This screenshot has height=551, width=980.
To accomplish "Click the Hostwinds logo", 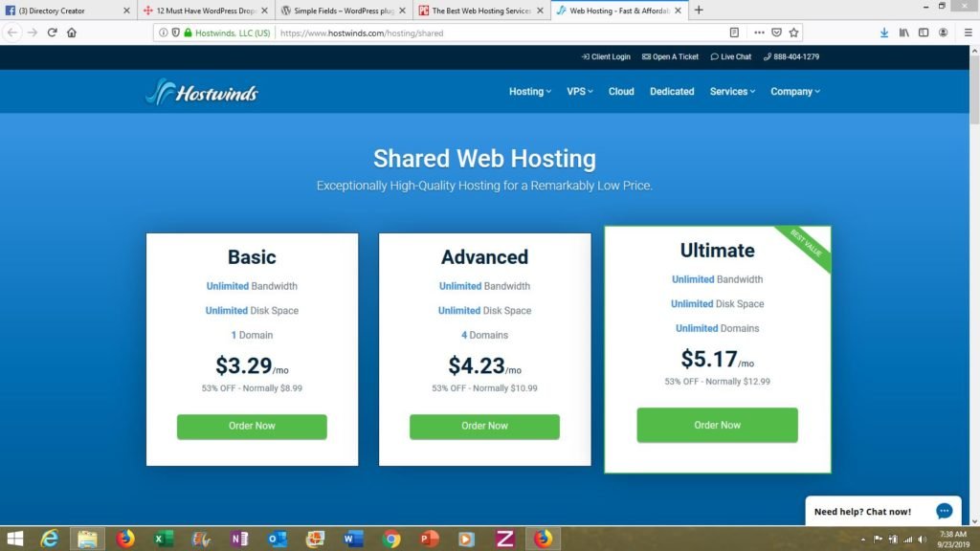I will pyautogui.click(x=202, y=92).
